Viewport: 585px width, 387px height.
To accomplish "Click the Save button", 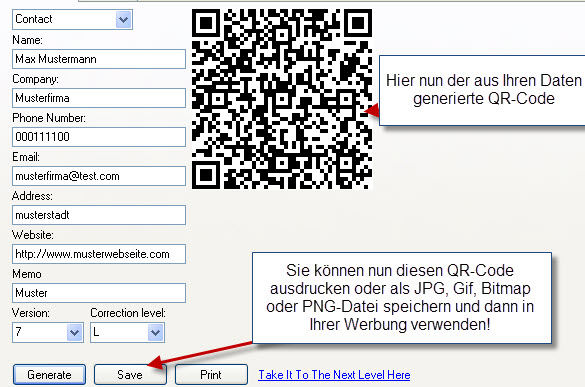I will coord(130,375).
